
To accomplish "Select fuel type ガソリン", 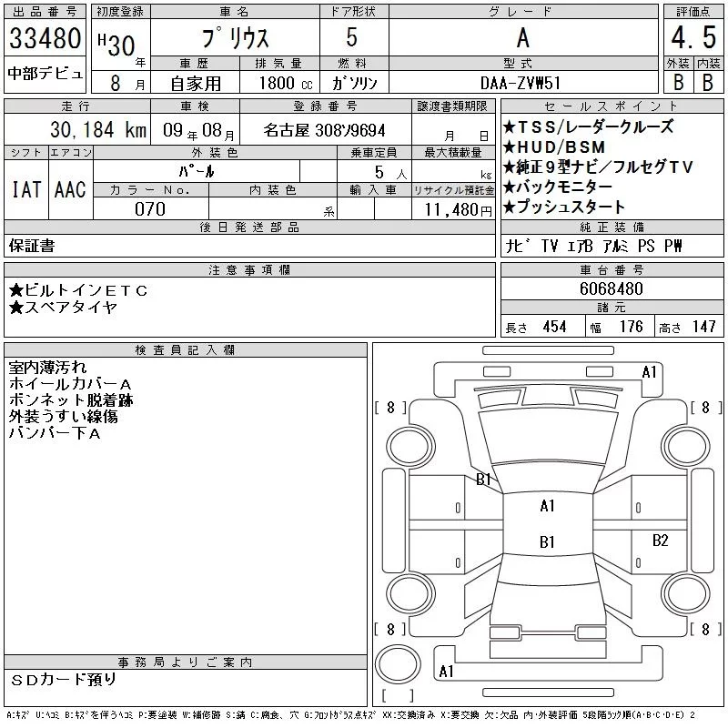I will [x=354, y=83].
